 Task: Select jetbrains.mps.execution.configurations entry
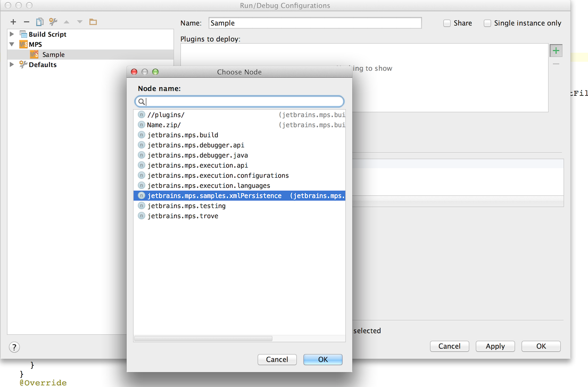(x=239, y=176)
